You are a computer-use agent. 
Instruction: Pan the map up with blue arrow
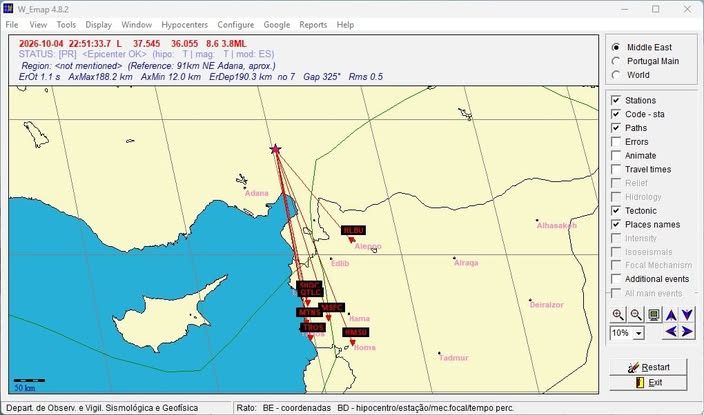(x=671, y=315)
